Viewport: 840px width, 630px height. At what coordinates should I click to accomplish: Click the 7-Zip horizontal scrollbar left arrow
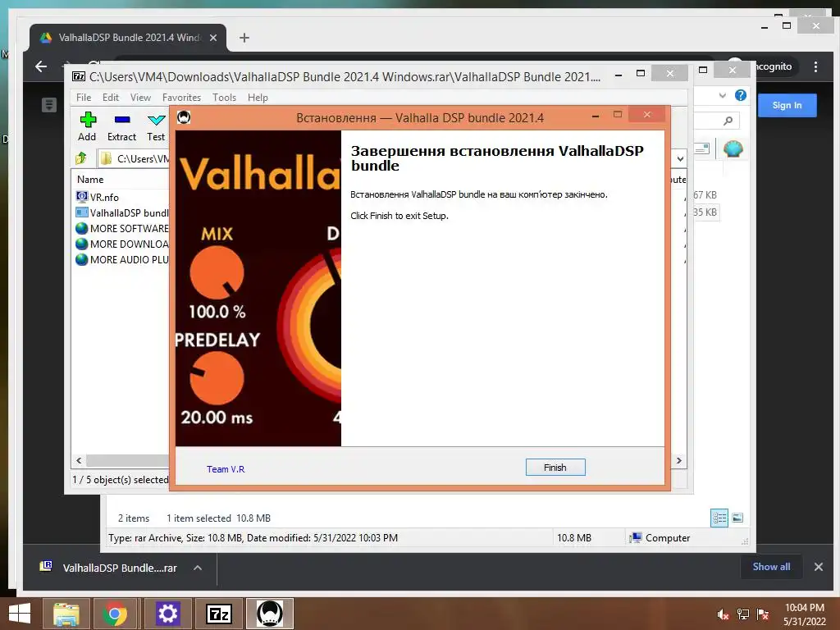79,461
